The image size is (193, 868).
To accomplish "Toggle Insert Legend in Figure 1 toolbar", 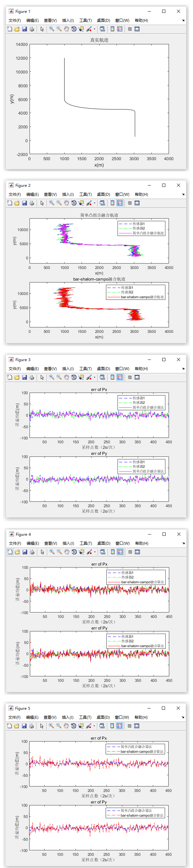I will 119,29.
